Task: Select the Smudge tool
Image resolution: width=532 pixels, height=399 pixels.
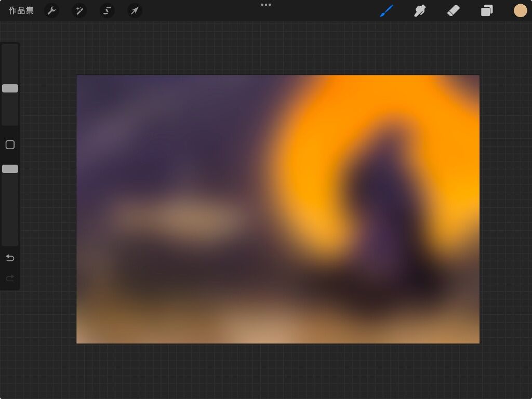Action: tap(420, 10)
